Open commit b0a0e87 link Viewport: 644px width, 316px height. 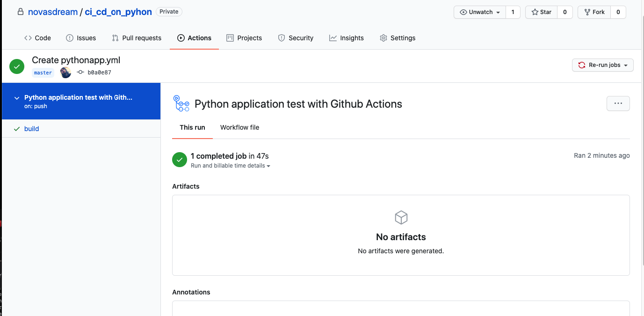pos(99,73)
